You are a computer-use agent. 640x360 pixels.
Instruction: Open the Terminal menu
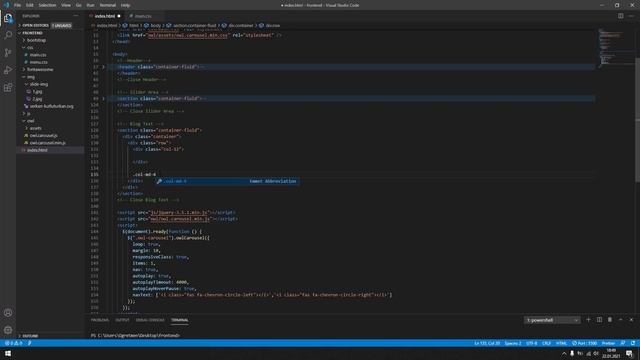pyautogui.click(x=108, y=5)
